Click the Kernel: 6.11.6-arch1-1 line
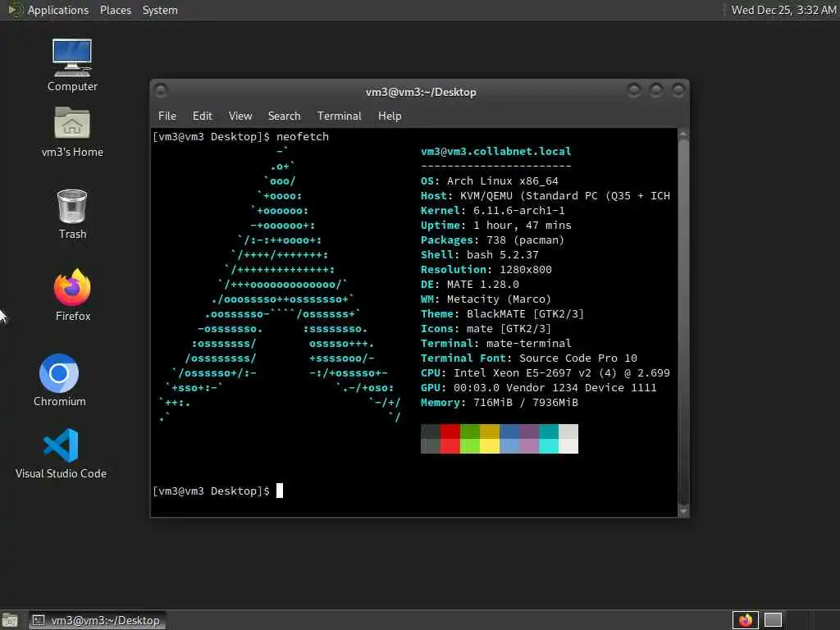 pyautogui.click(x=493, y=211)
